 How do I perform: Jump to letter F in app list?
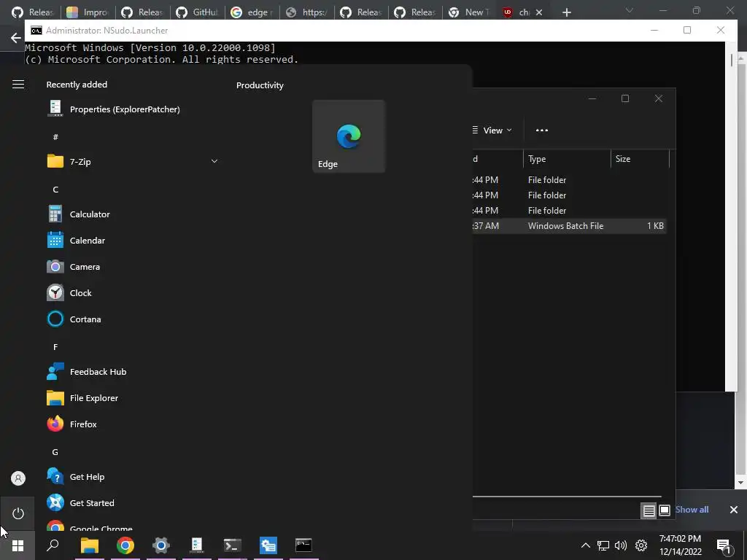pos(55,347)
